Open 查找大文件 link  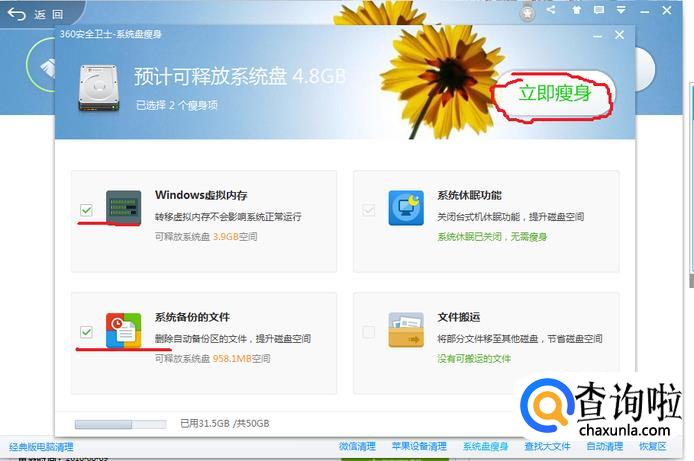(547, 446)
